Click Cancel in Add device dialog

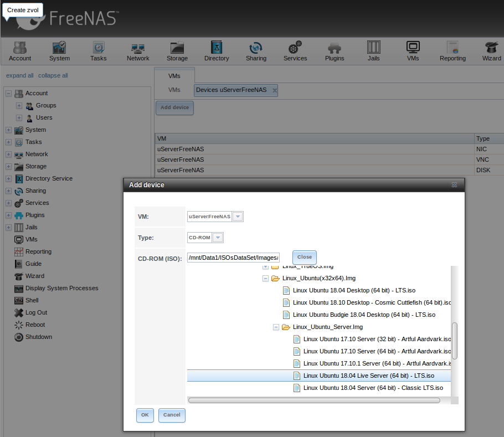tap(172, 415)
